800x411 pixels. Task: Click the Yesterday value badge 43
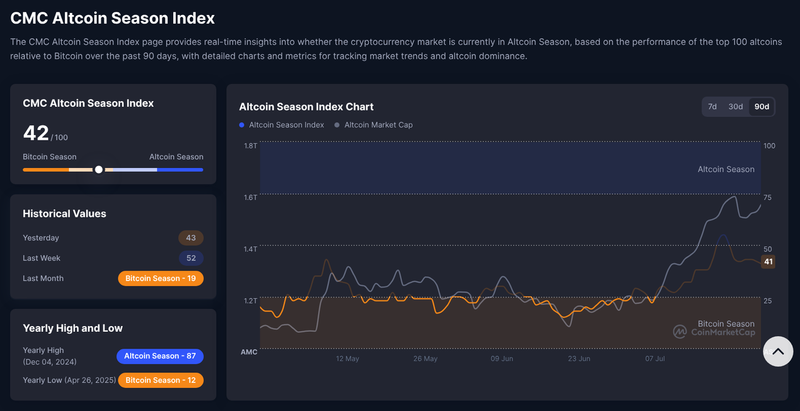pos(191,238)
